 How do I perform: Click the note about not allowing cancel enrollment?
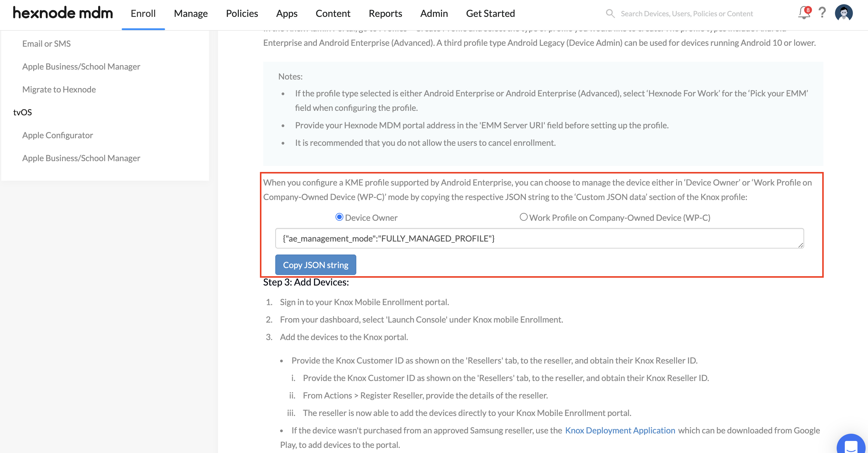pos(425,143)
